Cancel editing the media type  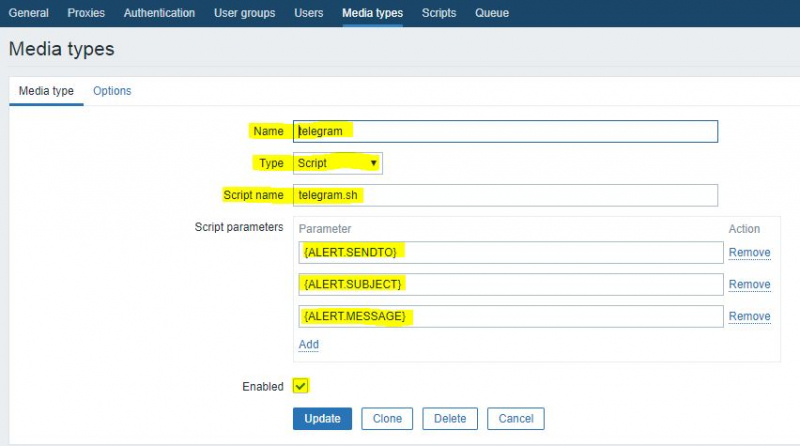(x=516, y=418)
